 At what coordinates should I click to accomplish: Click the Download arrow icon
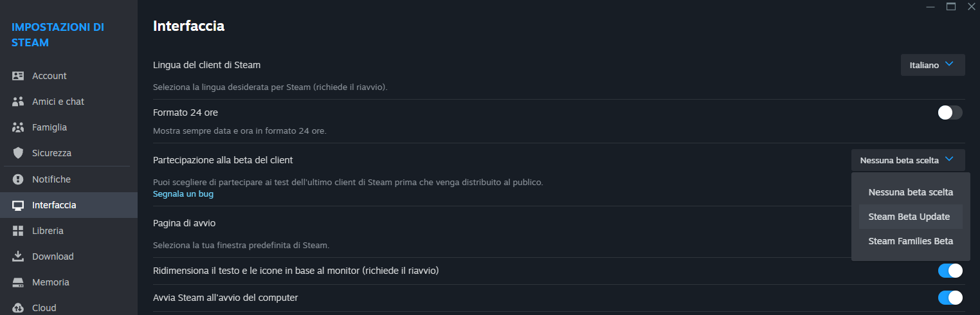coord(18,256)
